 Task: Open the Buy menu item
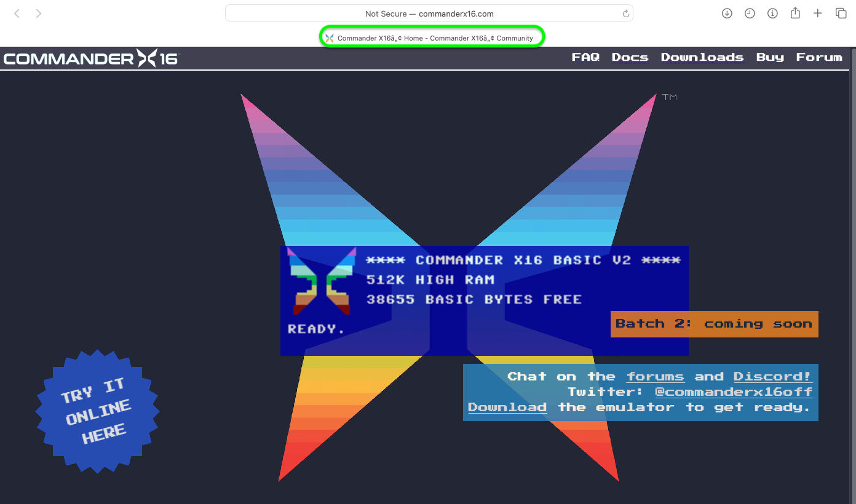pyautogui.click(x=770, y=57)
